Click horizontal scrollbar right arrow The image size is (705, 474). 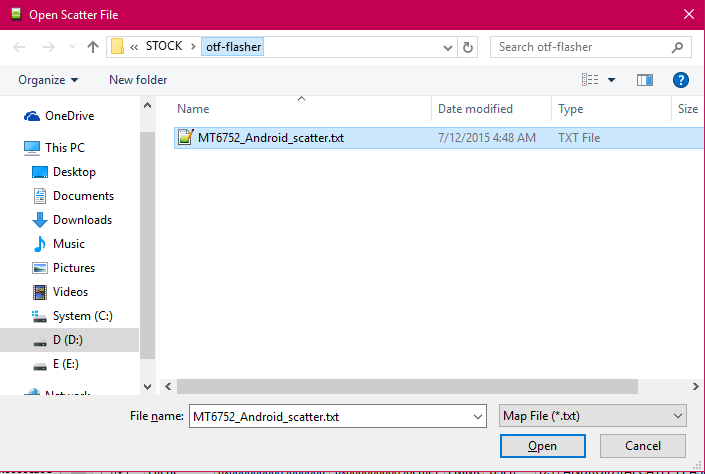pyautogui.click(x=696, y=387)
